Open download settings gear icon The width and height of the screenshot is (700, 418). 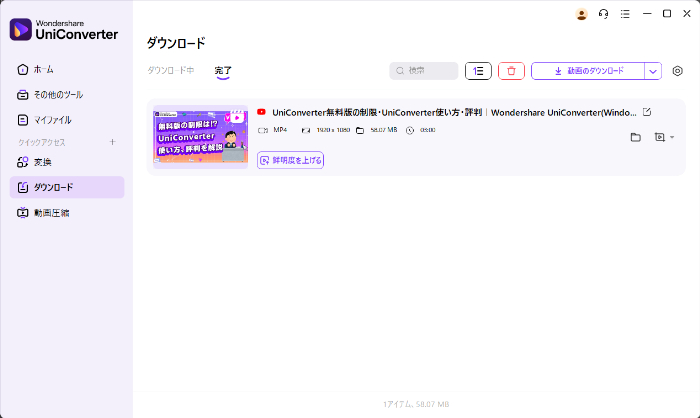(x=677, y=71)
